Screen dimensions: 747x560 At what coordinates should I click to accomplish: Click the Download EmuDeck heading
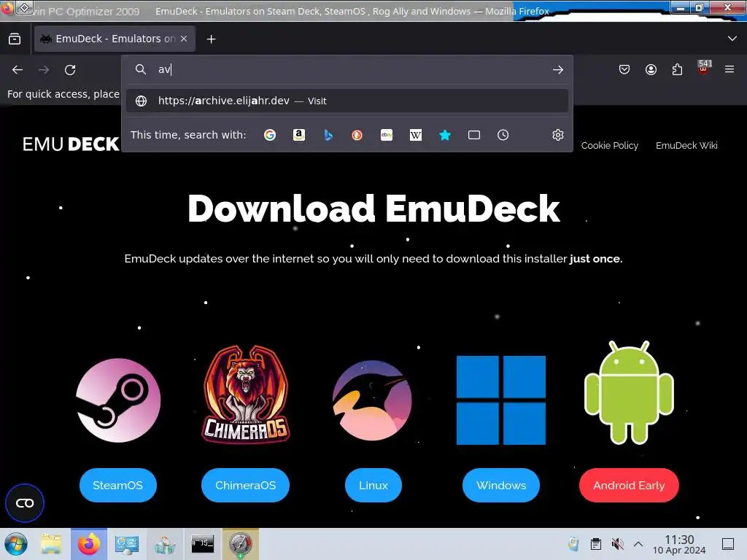[x=373, y=209]
